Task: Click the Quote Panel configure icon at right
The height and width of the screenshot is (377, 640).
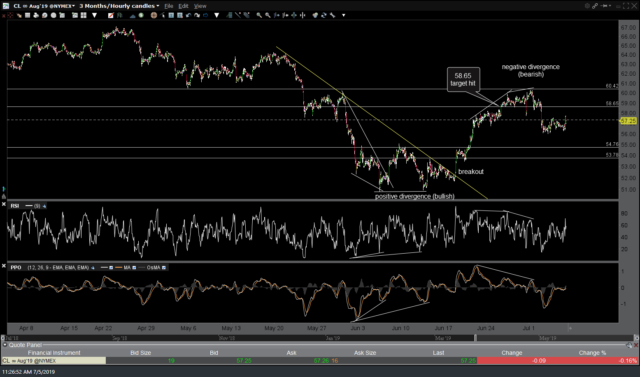Action: point(630,345)
